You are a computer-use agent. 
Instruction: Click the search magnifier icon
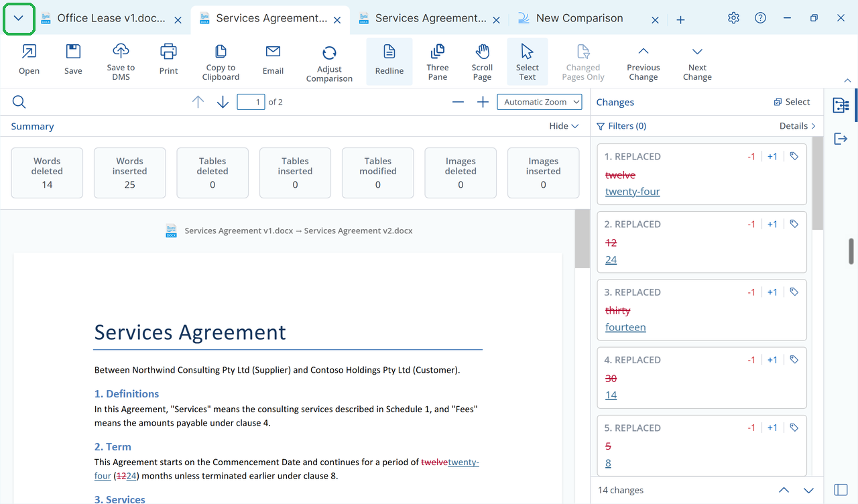coord(19,102)
